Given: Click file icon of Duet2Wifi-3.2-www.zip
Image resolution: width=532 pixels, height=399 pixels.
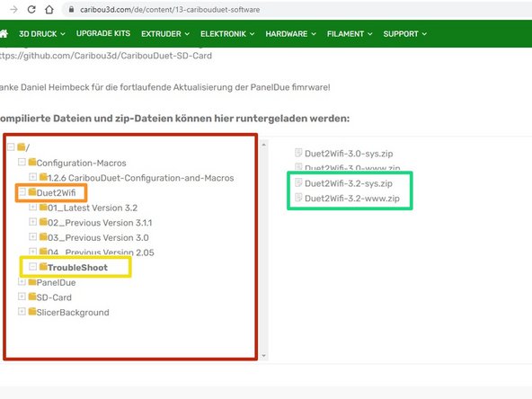Looking at the screenshot, I should pos(298,198).
